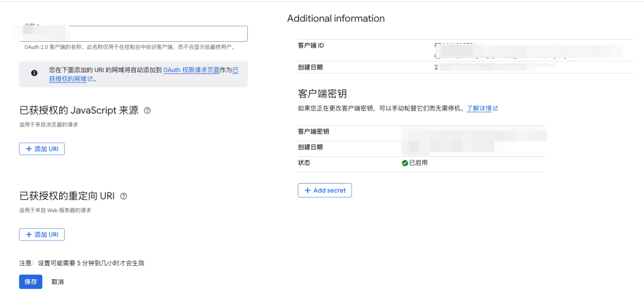Click green enabled check icon beside 已启用
The width and height of the screenshot is (644, 303).
pyautogui.click(x=405, y=163)
